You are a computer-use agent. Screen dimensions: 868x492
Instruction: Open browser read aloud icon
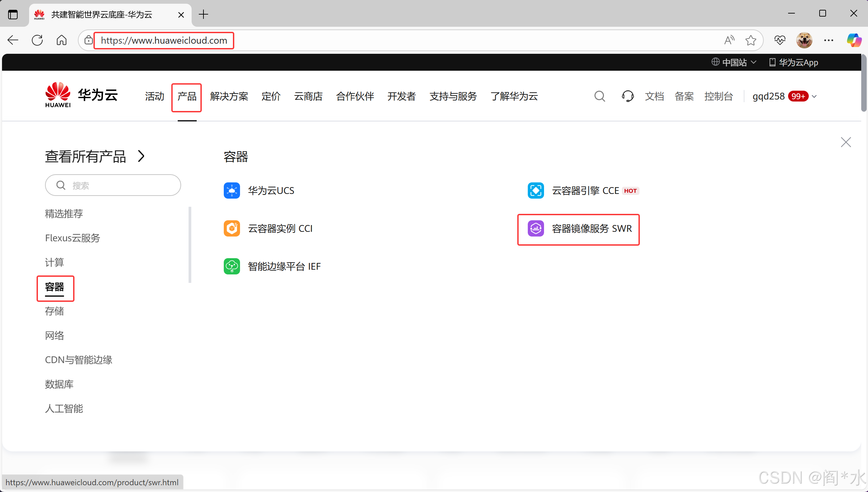point(729,40)
